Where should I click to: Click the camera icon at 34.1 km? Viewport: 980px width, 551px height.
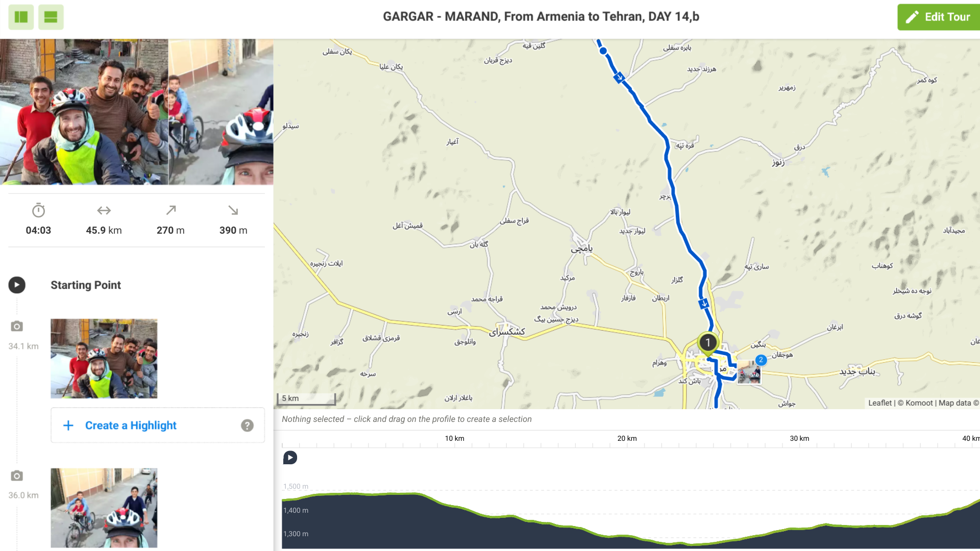pyautogui.click(x=17, y=327)
